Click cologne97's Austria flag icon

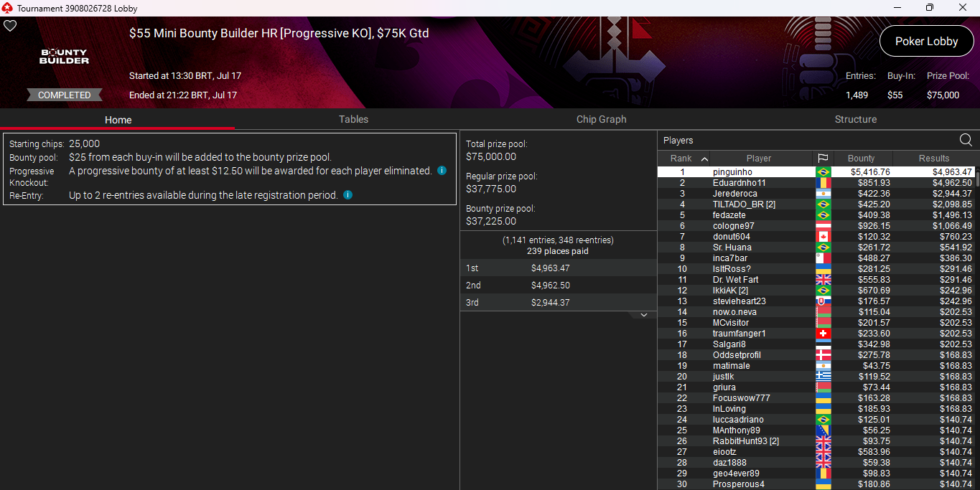[x=823, y=226]
